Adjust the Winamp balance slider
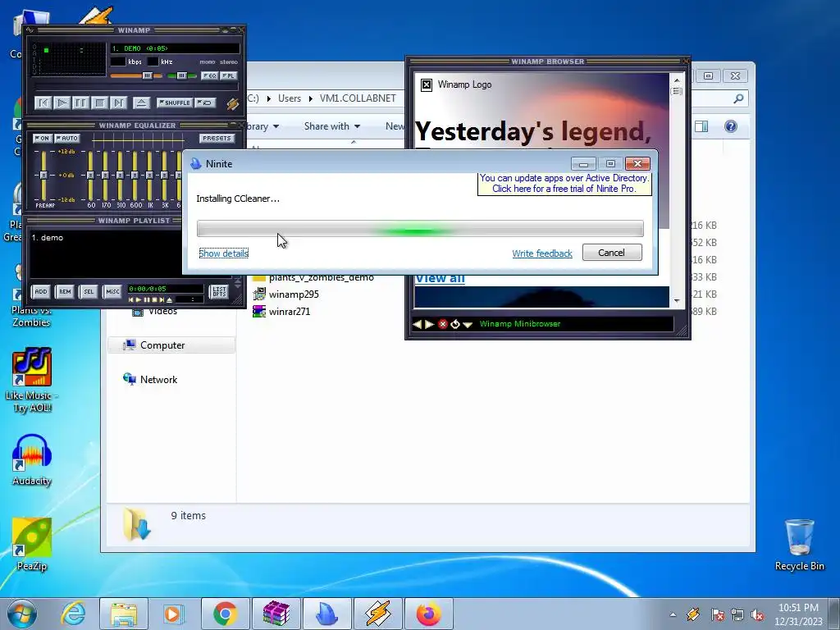The image size is (840, 630). coord(181,75)
